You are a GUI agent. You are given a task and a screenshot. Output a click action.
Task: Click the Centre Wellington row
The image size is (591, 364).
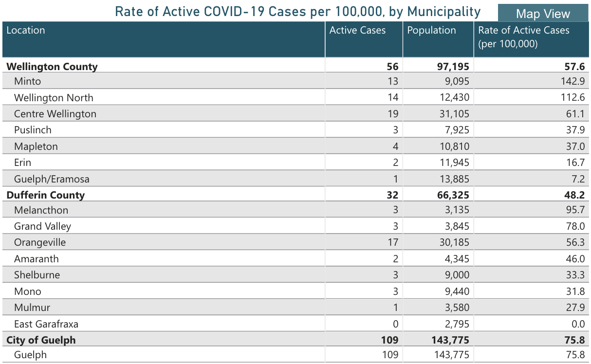55,114
